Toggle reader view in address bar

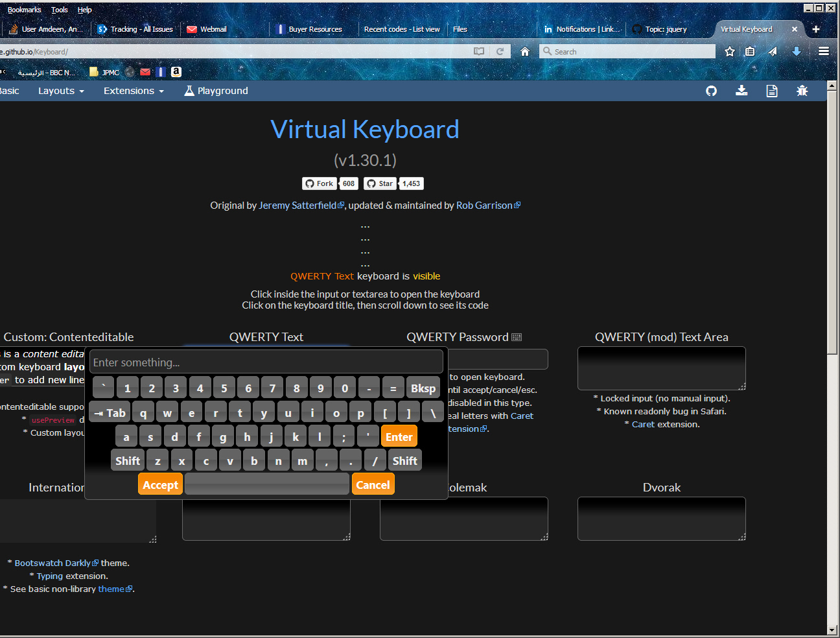tap(479, 52)
